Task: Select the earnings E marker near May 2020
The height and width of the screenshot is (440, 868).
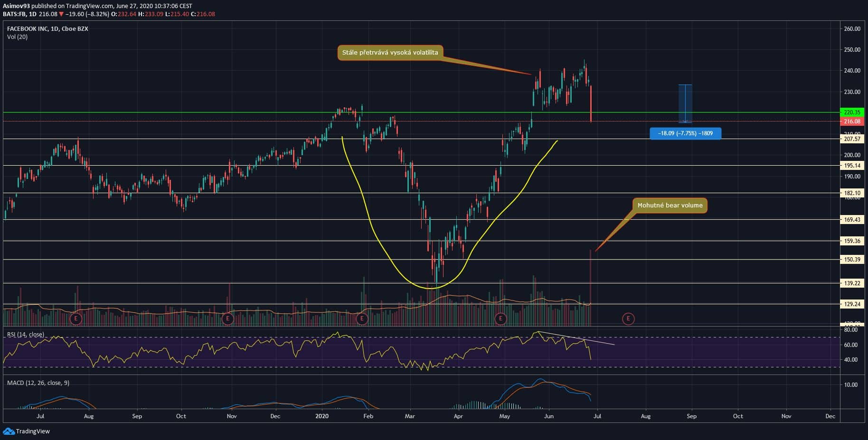Action: pos(500,318)
